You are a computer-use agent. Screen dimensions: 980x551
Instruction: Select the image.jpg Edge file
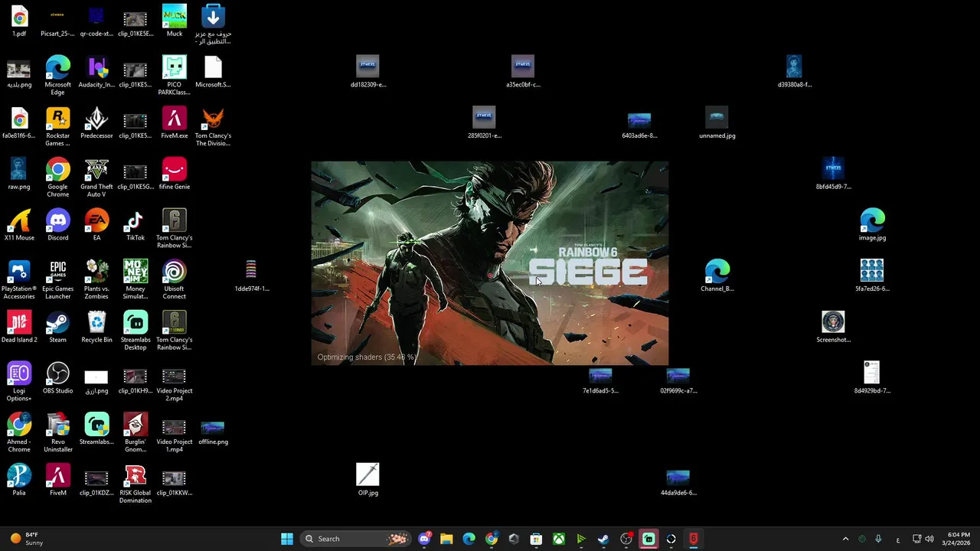click(x=872, y=224)
